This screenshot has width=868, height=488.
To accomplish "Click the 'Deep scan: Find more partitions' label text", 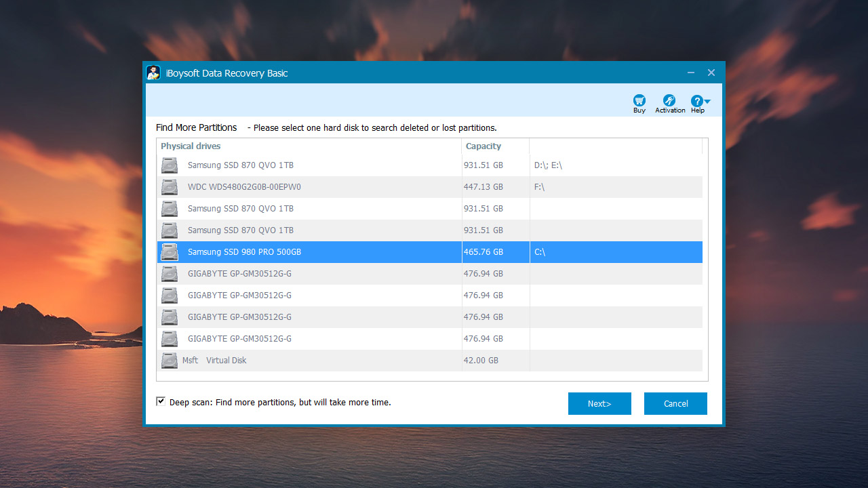I will pos(280,402).
